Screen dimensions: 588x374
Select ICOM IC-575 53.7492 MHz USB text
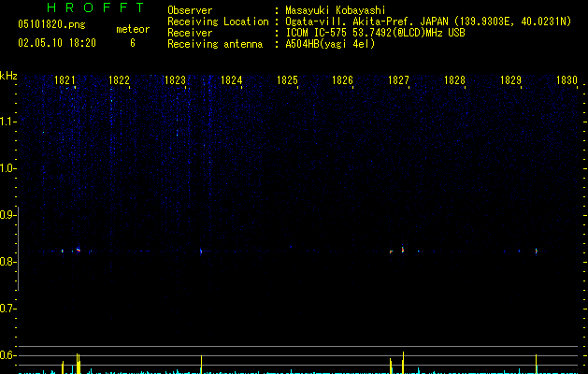(375, 33)
